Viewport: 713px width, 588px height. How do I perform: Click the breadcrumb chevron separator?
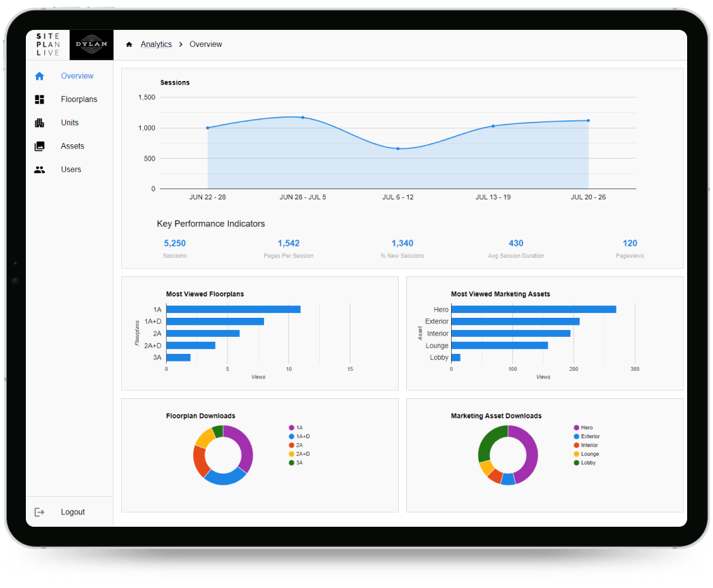[180, 44]
